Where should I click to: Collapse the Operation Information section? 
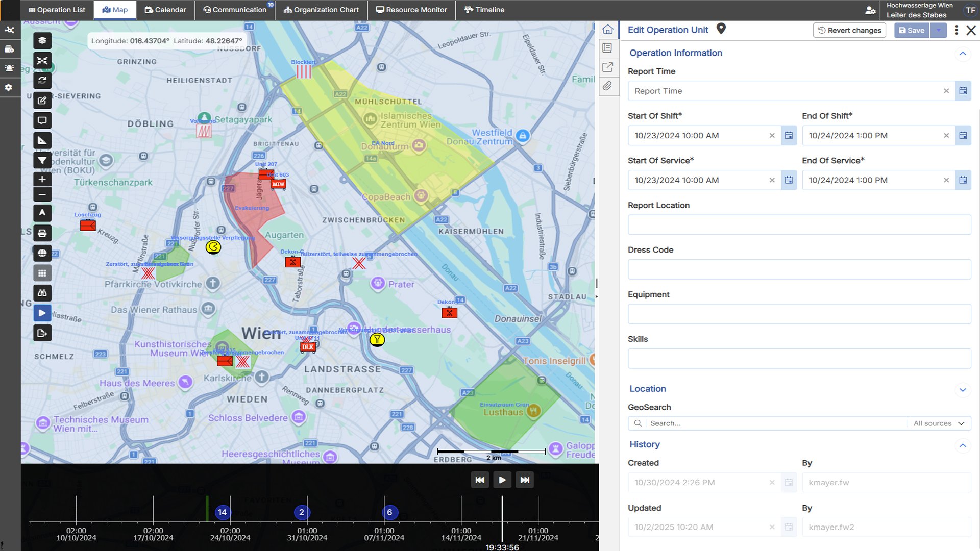click(x=963, y=54)
